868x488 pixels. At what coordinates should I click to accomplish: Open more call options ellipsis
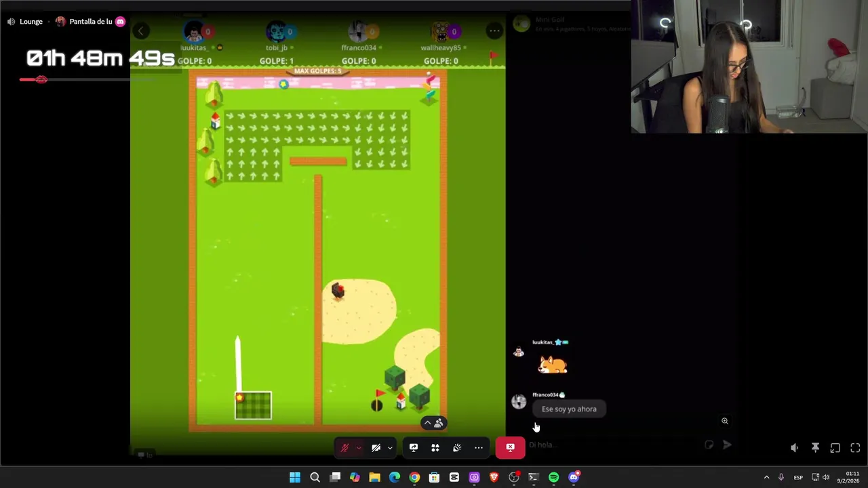click(x=479, y=448)
